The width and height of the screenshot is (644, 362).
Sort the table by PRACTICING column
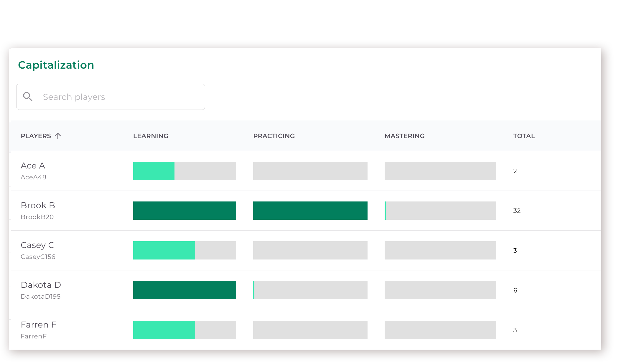(274, 136)
